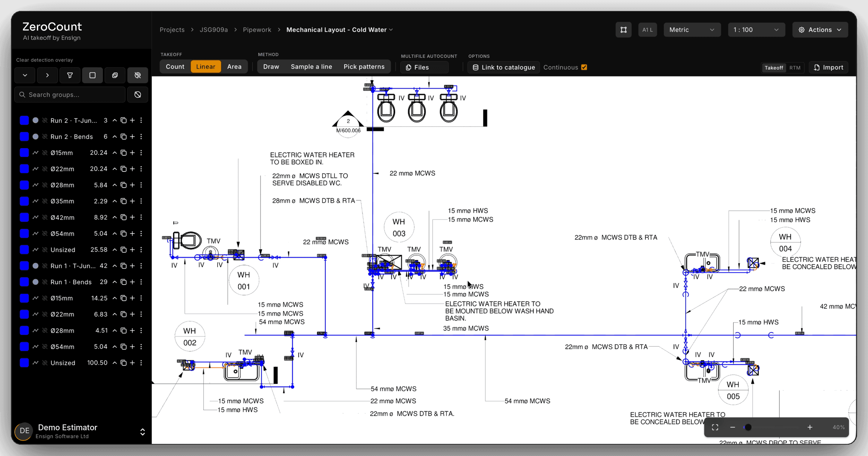Click the zoom slider handle

point(748,427)
